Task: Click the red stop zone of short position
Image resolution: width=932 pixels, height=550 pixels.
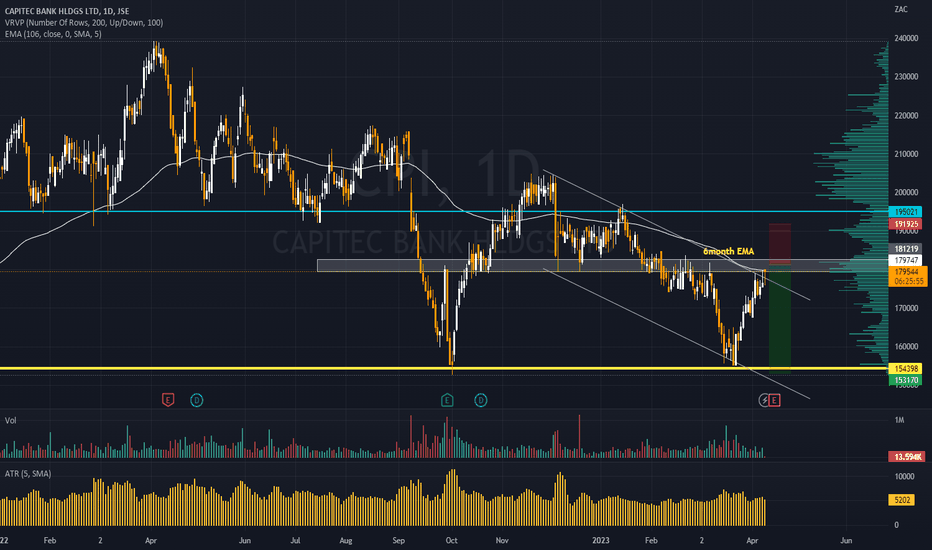Action: coord(779,244)
